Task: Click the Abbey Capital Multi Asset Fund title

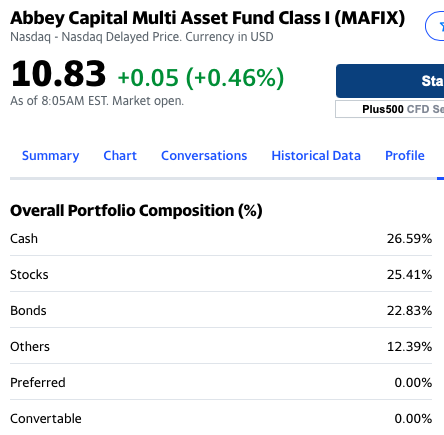Action: (x=208, y=18)
